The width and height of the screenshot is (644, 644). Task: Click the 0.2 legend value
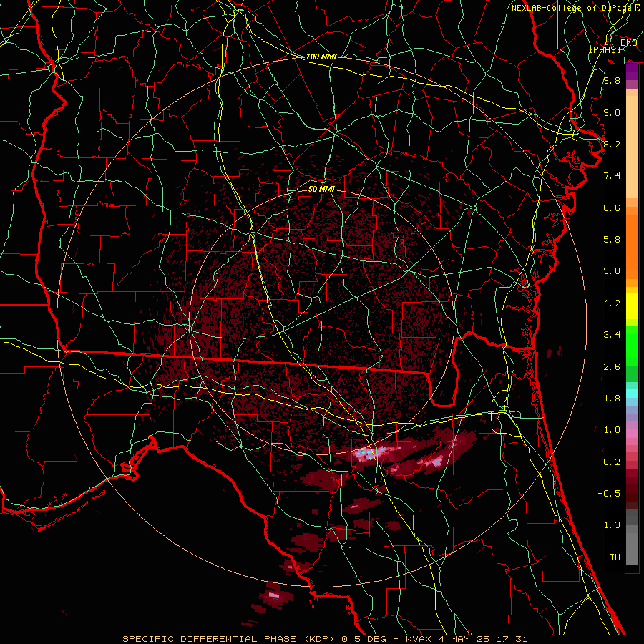(612, 462)
